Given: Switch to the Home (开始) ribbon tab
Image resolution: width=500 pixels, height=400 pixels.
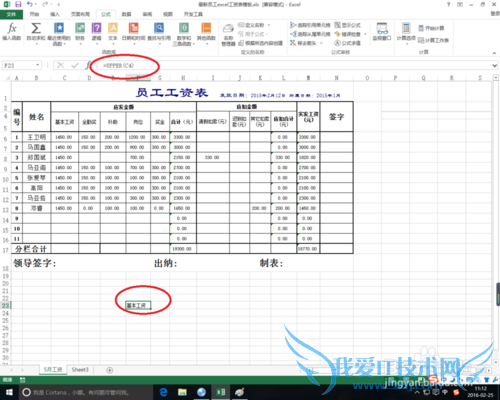Looking at the screenshot, I should [35, 14].
